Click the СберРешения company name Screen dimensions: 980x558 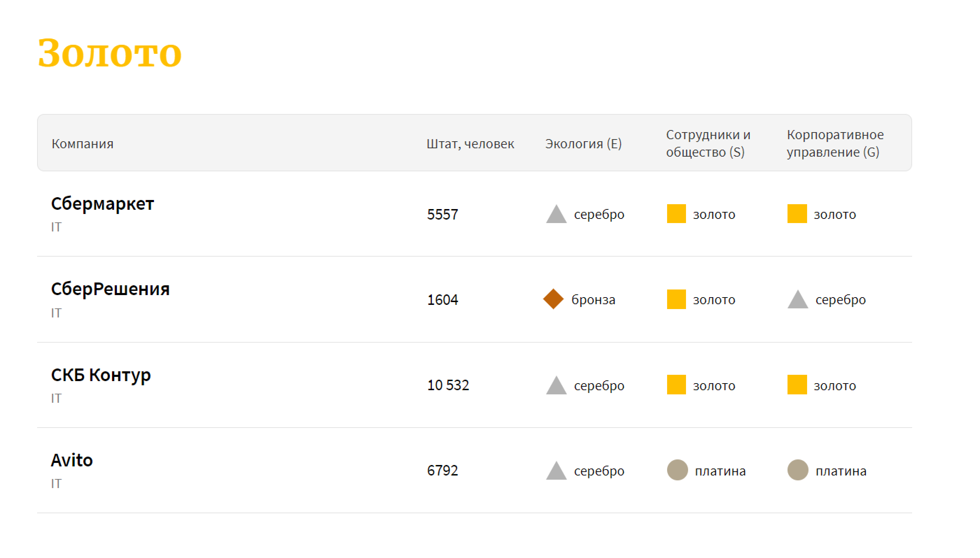110,289
